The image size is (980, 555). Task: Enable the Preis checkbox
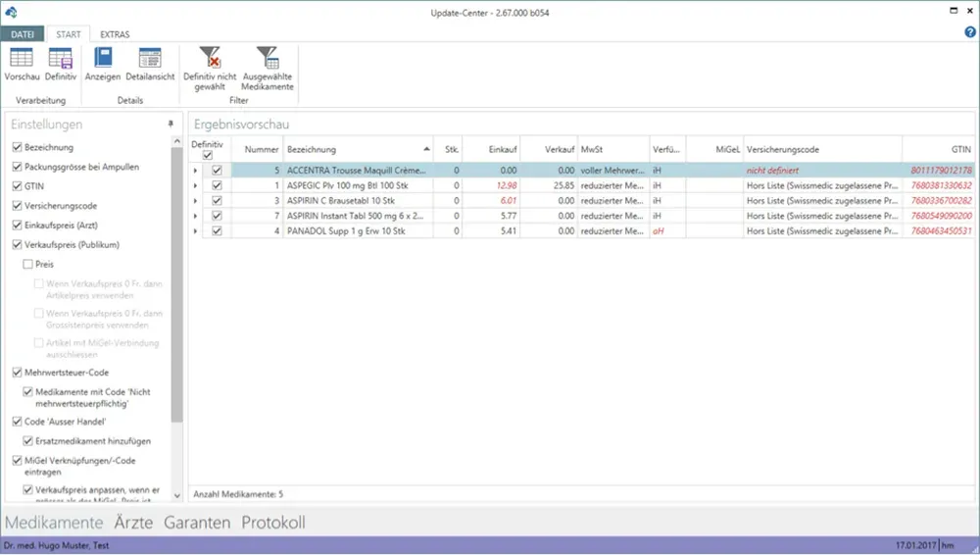27,264
